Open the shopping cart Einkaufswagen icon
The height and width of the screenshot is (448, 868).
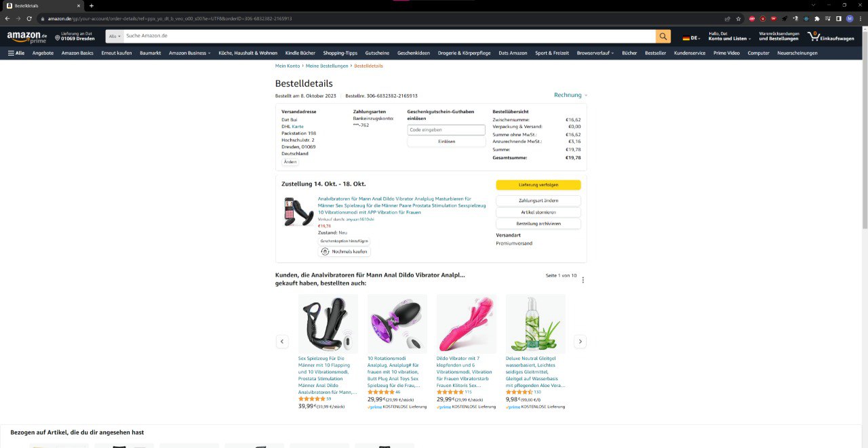click(x=831, y=36)
